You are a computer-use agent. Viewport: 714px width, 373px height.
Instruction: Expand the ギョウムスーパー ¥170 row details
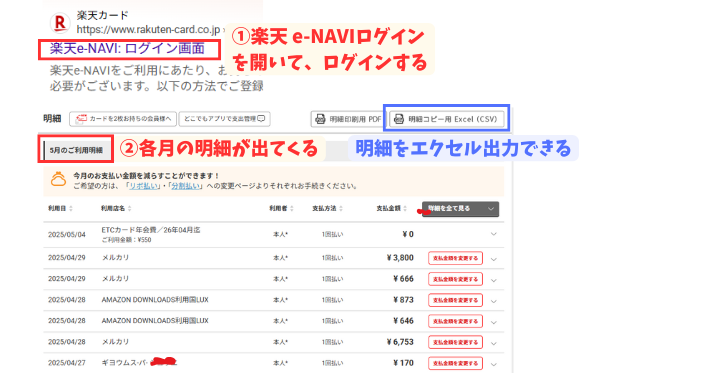(x=494, y=364)
